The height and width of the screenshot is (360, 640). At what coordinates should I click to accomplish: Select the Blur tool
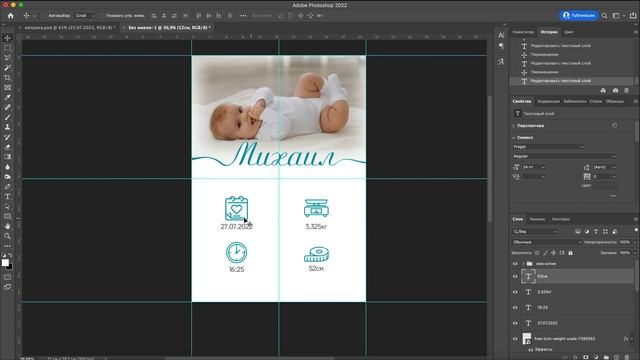click(x=7, y=167)
